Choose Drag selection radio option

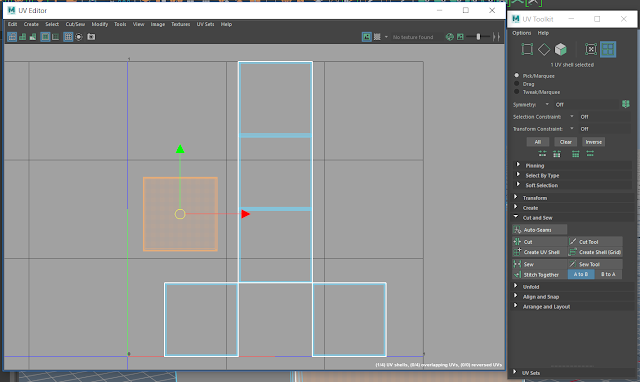[517, 84]
